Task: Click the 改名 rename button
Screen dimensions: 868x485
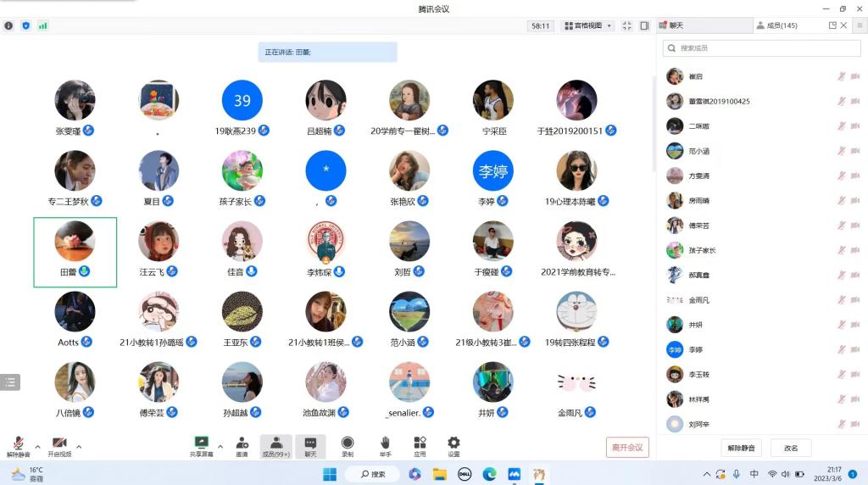Action: click(x=790, y=447)
